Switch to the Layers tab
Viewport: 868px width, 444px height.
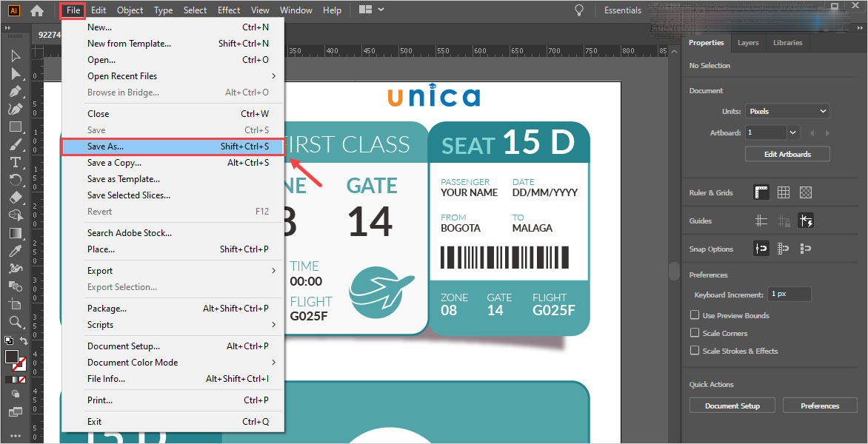pos(747,43)
